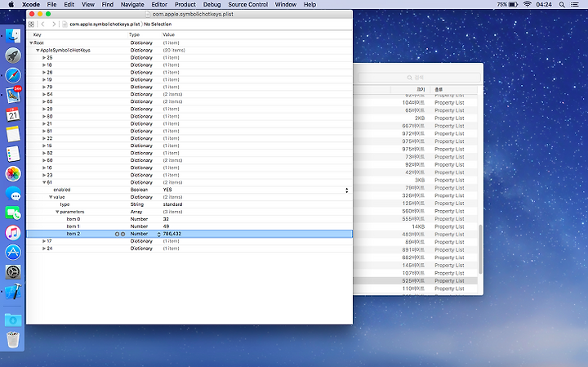Collapse the AppleSymbolicHotKeys dictionary
Viewport: 588px width, 367px height.
coord(38,51)
